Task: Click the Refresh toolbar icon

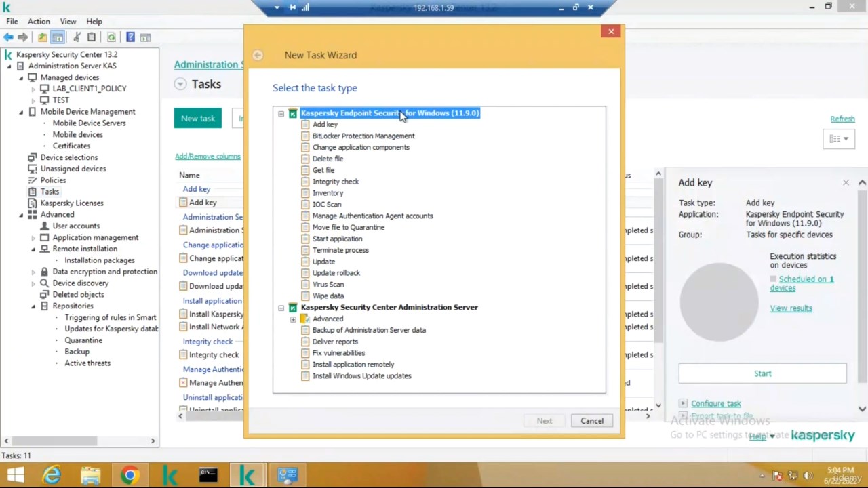Action: [x=111, y=37]
